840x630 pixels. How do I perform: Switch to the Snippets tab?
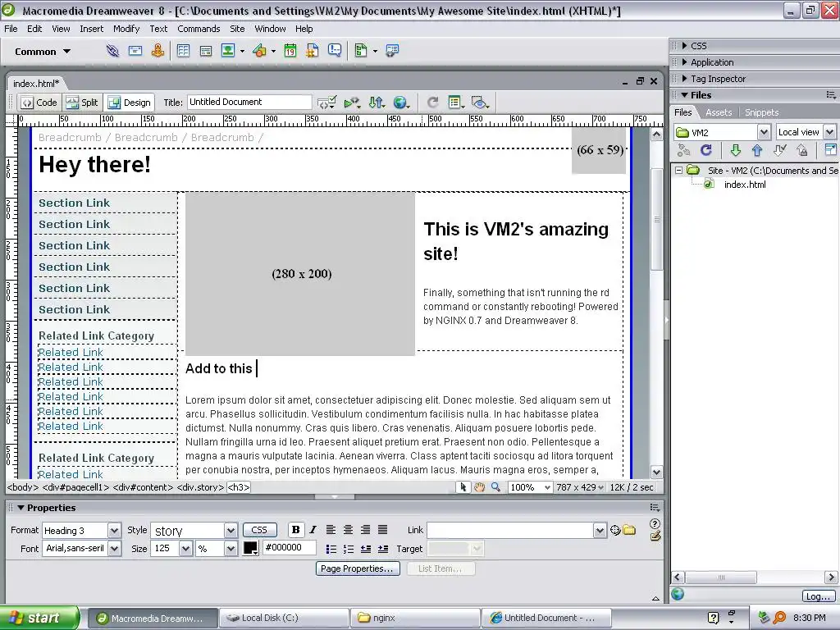tap(761, 112)
